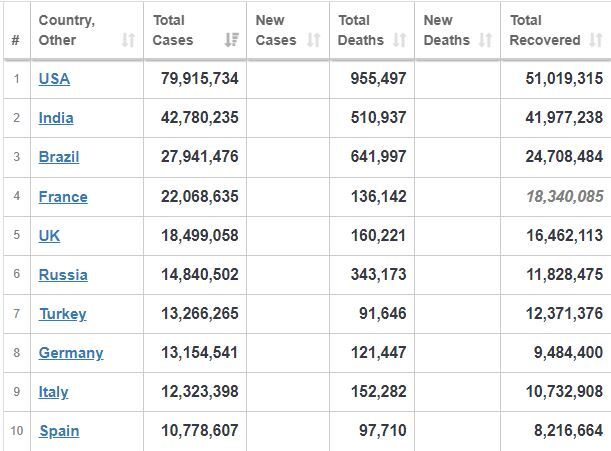Select France italic recovered 18,340,085
Screen dimensions: 611x451
pos(565,196)
